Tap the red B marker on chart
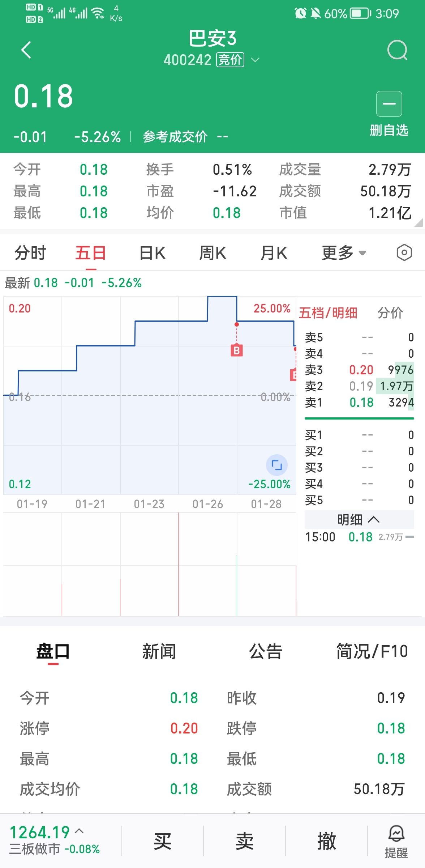The height and width of the screenshot is (868, 425). point(237,350)
